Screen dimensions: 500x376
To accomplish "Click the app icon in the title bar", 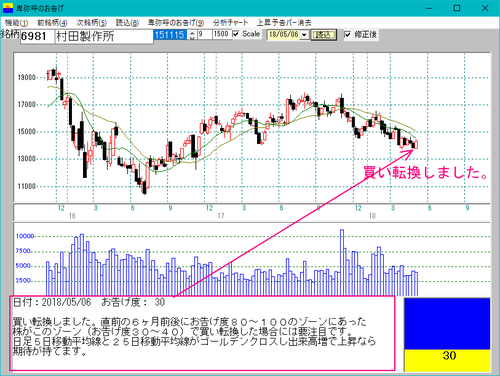I will pyautogui.click(x=8, y=8).
